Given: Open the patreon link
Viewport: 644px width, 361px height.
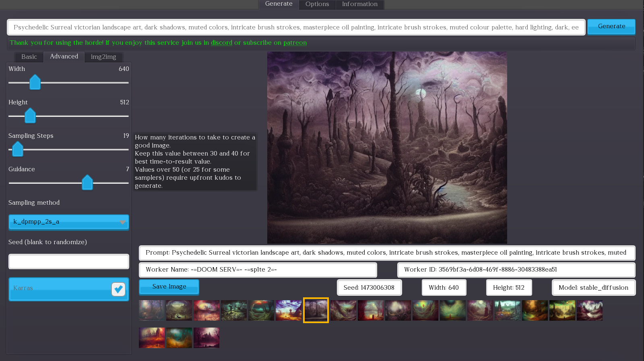Looking at the screenshot, I should [x=295, y=43].
